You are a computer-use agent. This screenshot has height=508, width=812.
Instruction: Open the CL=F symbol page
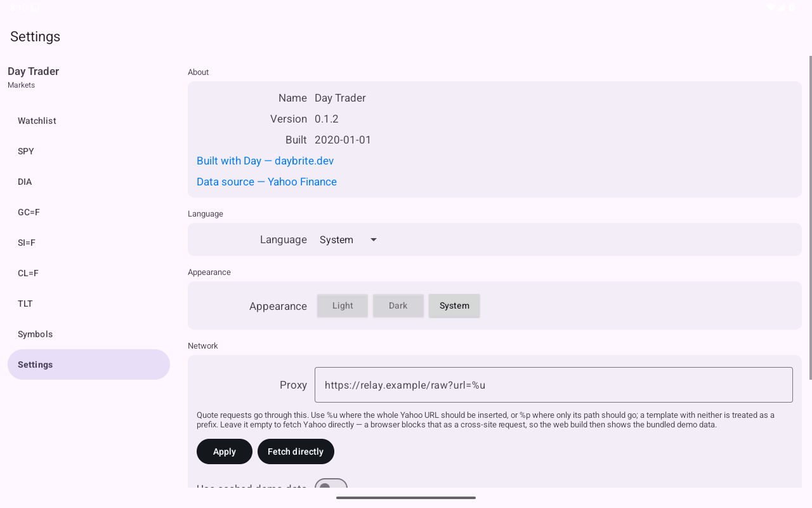89,273
